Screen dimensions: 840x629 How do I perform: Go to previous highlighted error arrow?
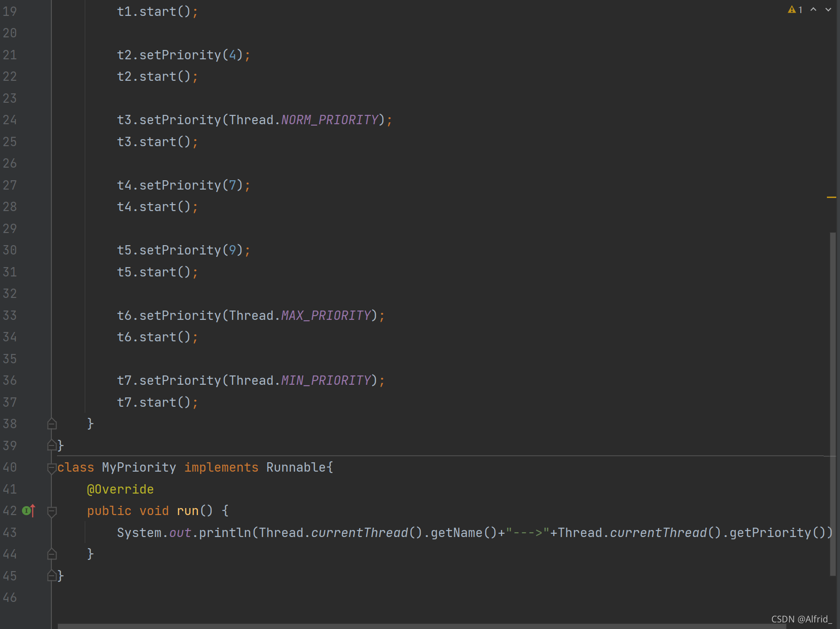coord(813,9)
